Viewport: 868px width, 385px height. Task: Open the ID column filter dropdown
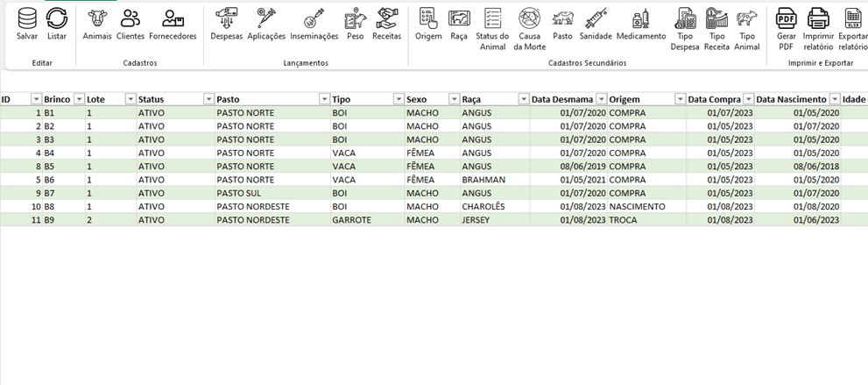point(37,99)
